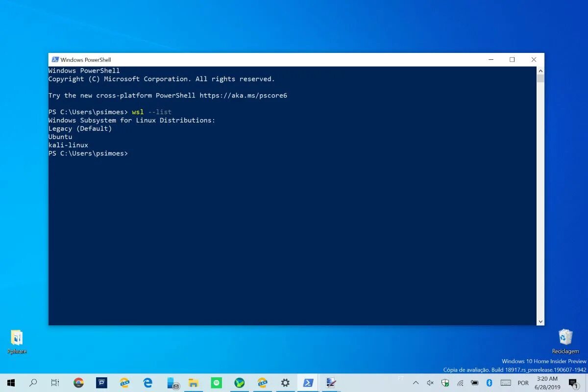This screenshot has height=392, width=588.
Task: Open taskbar Search magnifier
Action: click(33, 383)
